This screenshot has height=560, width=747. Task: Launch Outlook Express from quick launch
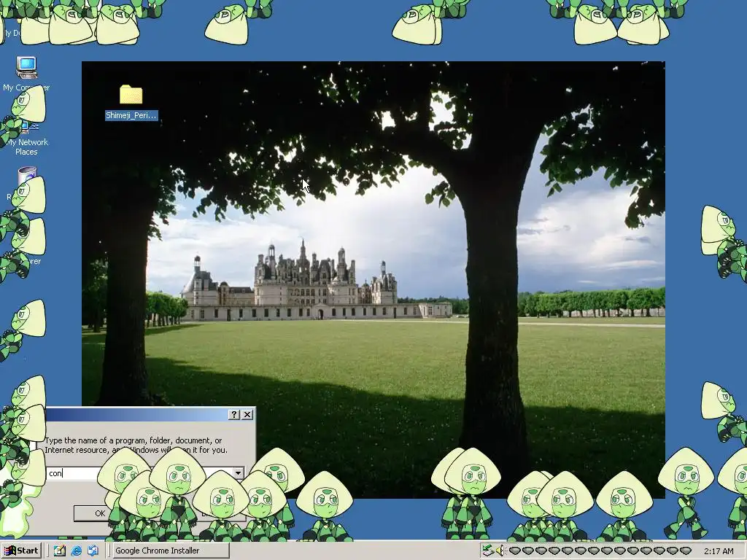tap(93, 551)
